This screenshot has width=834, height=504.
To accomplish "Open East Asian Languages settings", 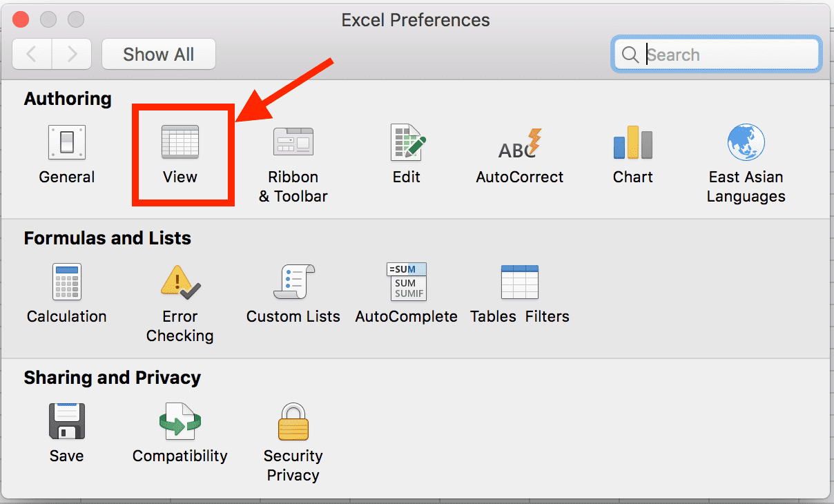I will (746, 143).
